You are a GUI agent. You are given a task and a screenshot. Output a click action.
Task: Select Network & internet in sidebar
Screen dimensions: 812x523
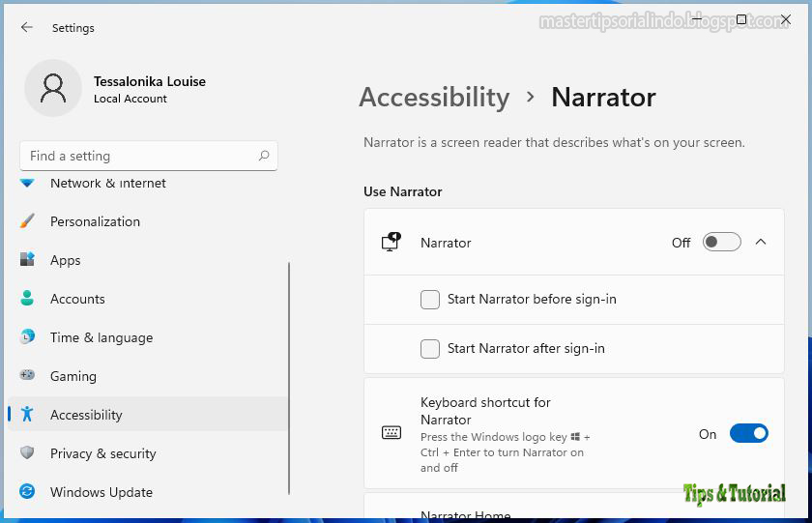[108, 183]
